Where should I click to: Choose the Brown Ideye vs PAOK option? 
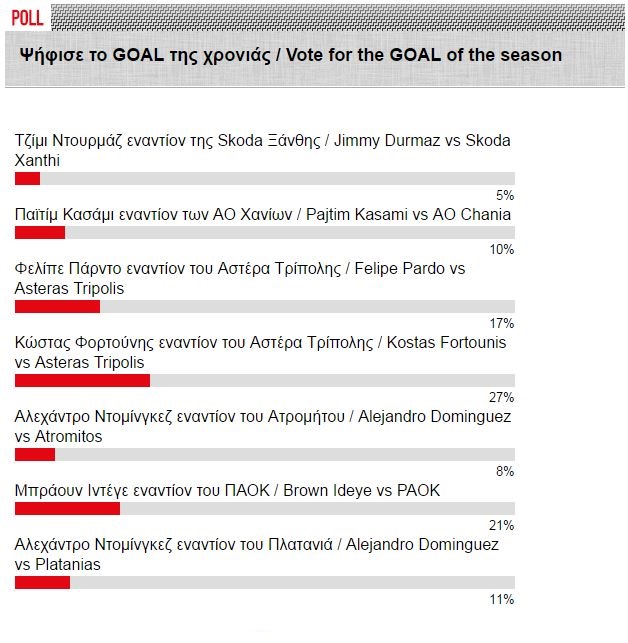point(227,490)
